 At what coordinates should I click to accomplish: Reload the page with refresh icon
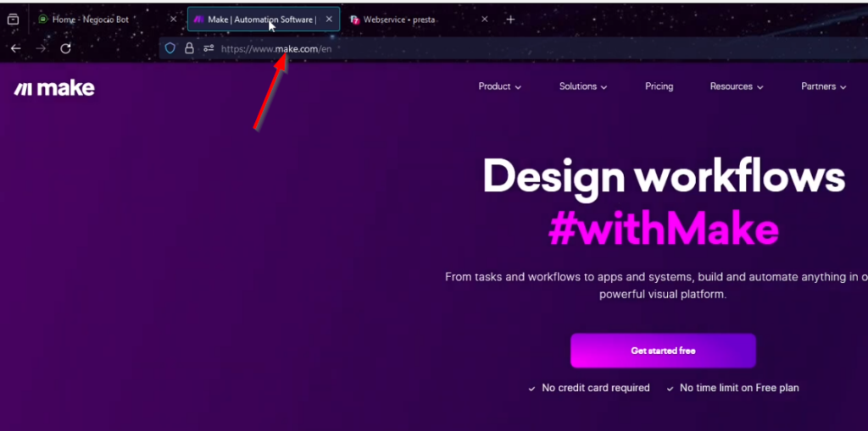(x=65, y=48)
